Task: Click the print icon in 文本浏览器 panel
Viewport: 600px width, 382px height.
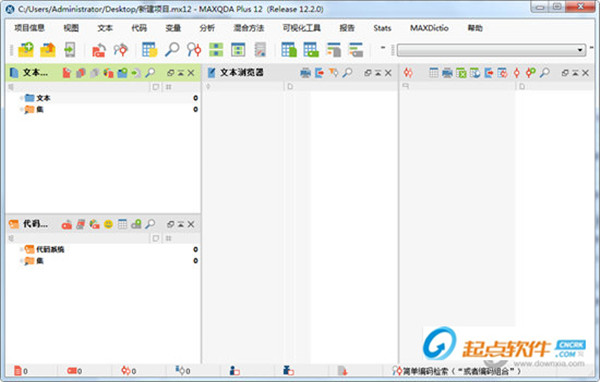Action: point(305,73)
